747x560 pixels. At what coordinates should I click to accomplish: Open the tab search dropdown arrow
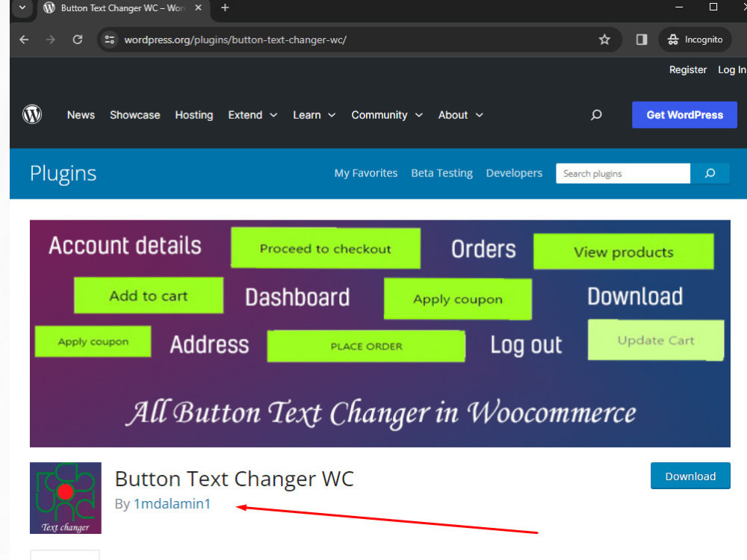22,7
